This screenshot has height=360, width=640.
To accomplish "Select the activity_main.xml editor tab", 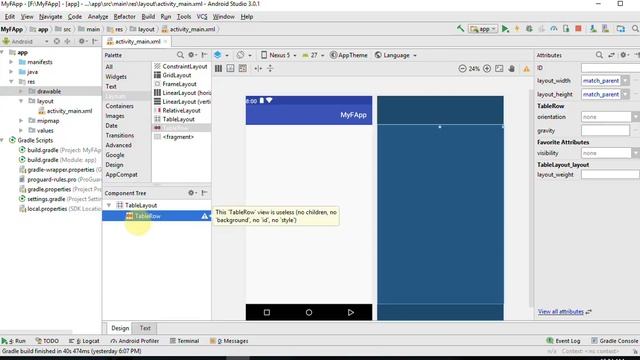I will 137,42.
